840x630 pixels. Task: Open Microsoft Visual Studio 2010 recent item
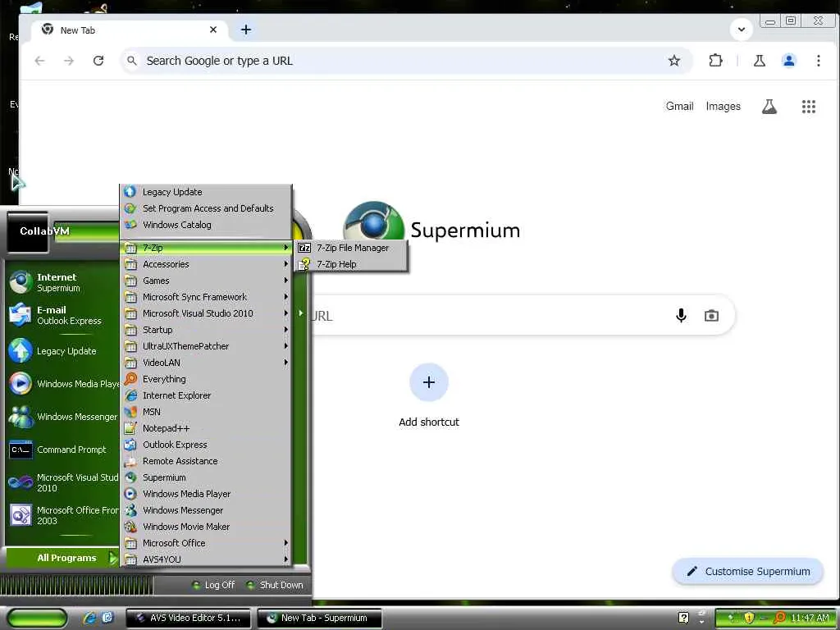pos(62,482)
